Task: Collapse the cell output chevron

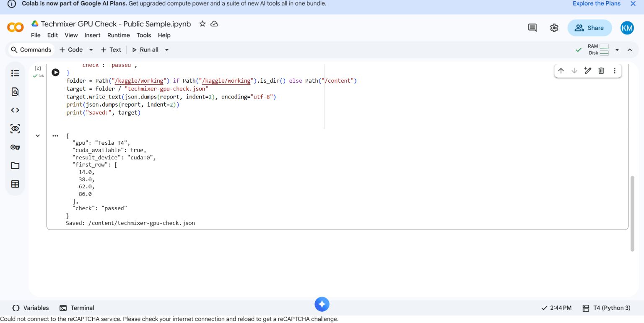Action: point(38,135)
